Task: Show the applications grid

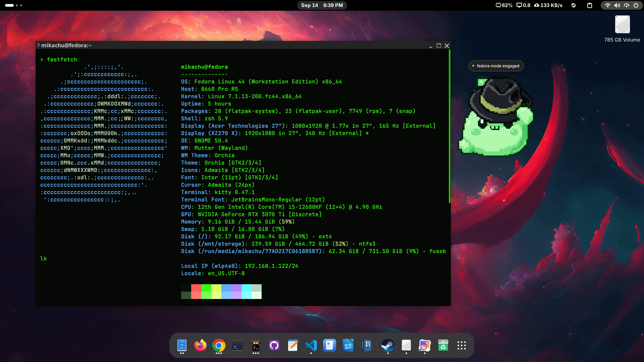Action: coord(462,345)
